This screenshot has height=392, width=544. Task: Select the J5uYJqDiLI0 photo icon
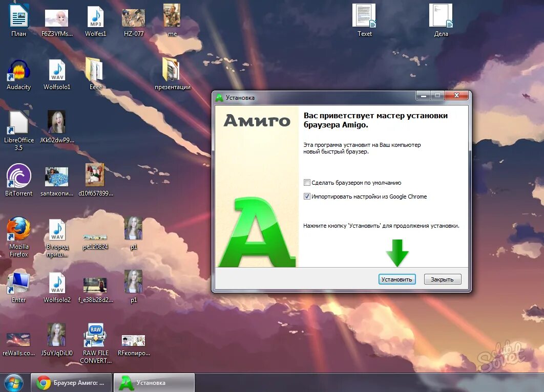tap(56, 335)
